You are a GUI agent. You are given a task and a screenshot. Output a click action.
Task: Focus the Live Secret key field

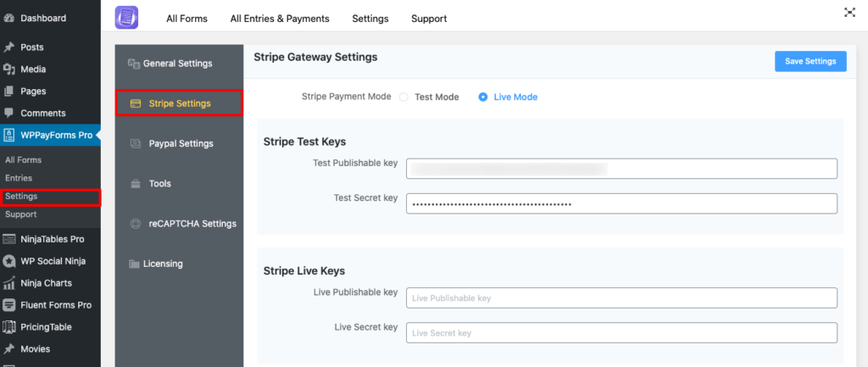click(621, 333)
